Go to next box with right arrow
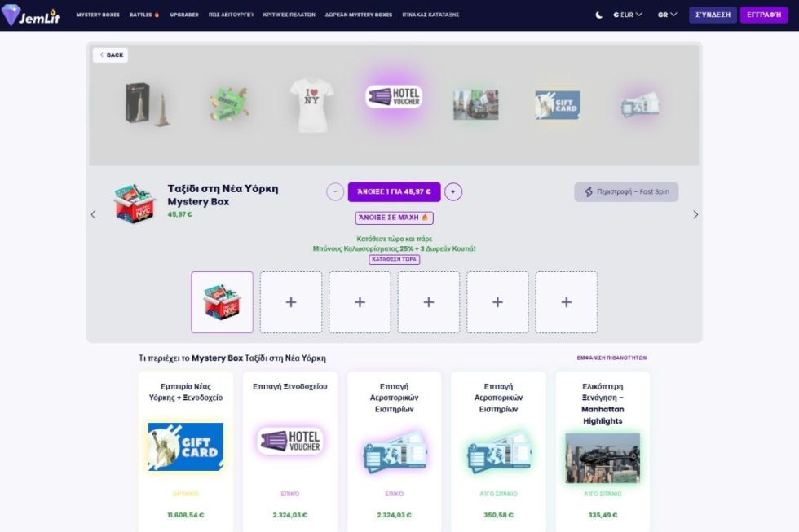Viewport: 799px width, 532px height. point(695,215)
